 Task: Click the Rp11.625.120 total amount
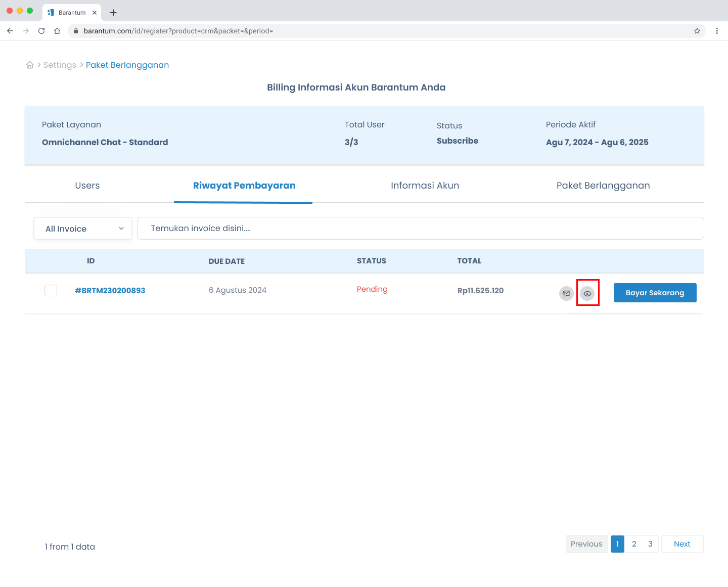pyautogui.click(x=480, y=291)
